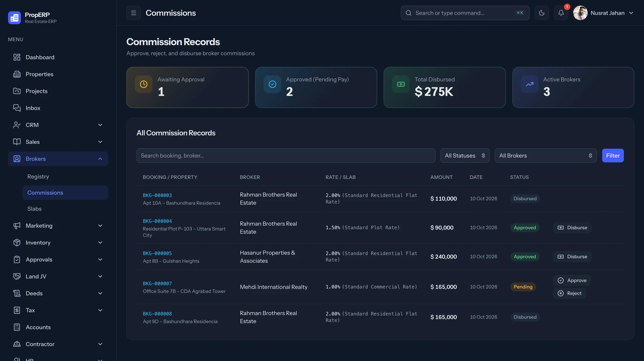This screenshot has width=644, height=361.
Task: Open the Slabs submenu item
Action: pyautogui.click(x=65, y=209)
